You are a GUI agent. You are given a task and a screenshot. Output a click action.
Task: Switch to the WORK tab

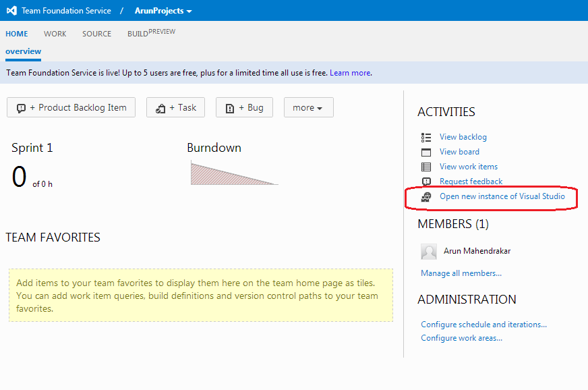point(55,34)
